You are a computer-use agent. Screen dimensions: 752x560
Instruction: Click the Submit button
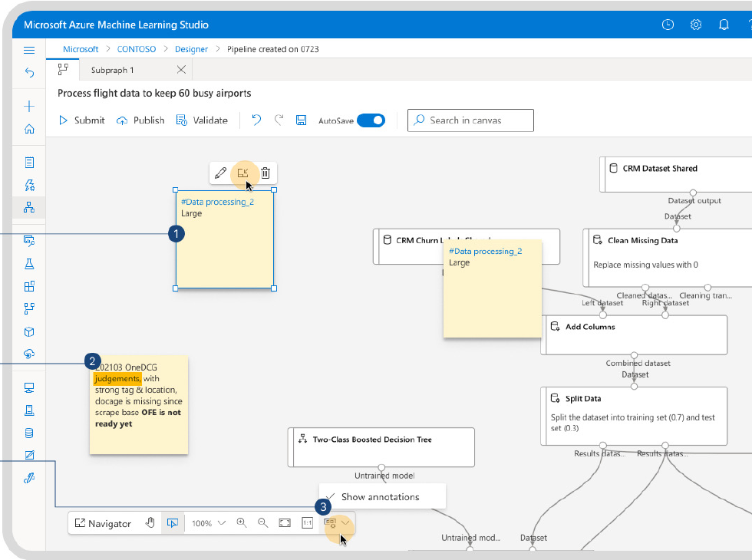[x=81, y=120]
